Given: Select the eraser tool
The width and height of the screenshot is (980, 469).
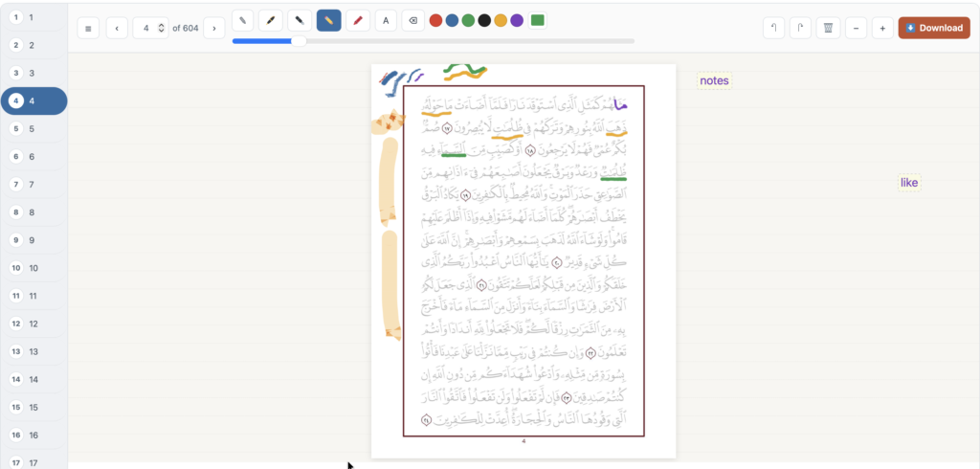Looking at the screenshot, I should coord(412,21).
